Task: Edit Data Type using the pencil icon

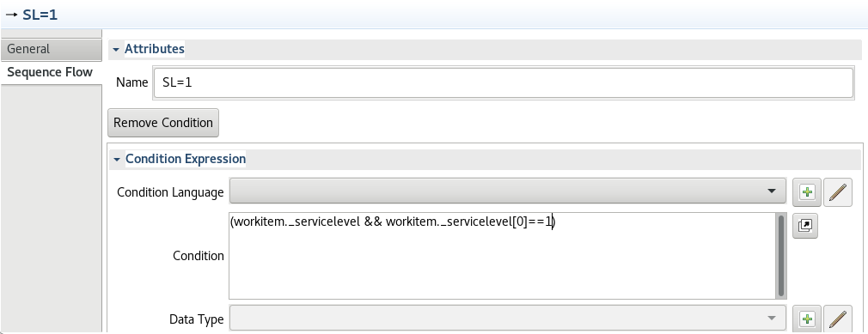Action: (x=838, y=319)
